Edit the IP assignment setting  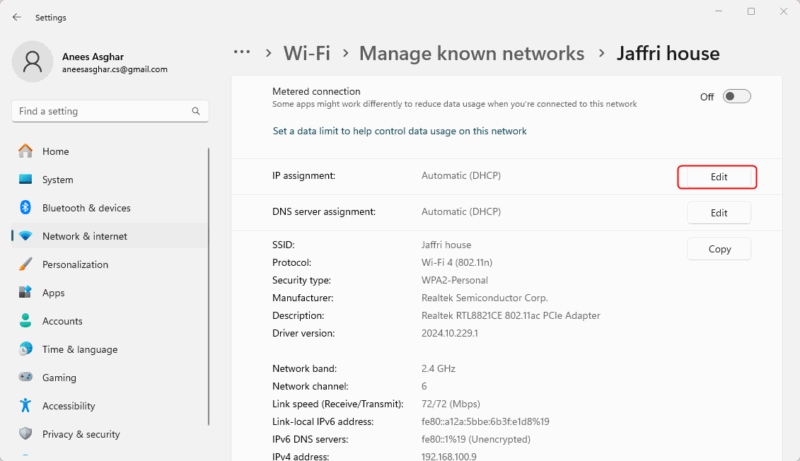(718, 177)
